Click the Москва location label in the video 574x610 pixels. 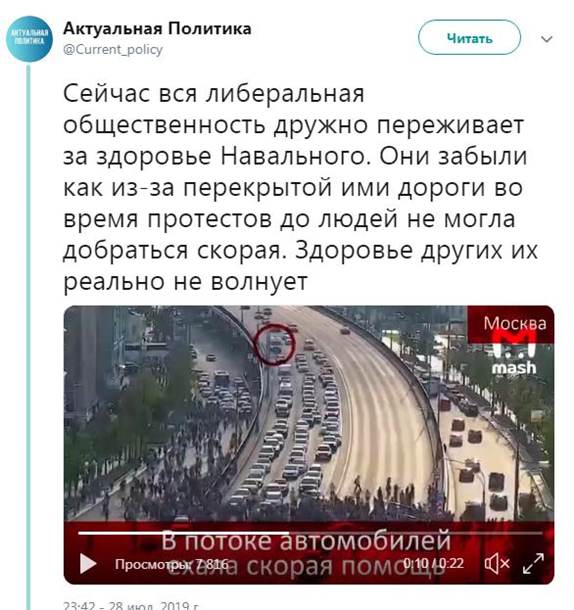[515, 324]
